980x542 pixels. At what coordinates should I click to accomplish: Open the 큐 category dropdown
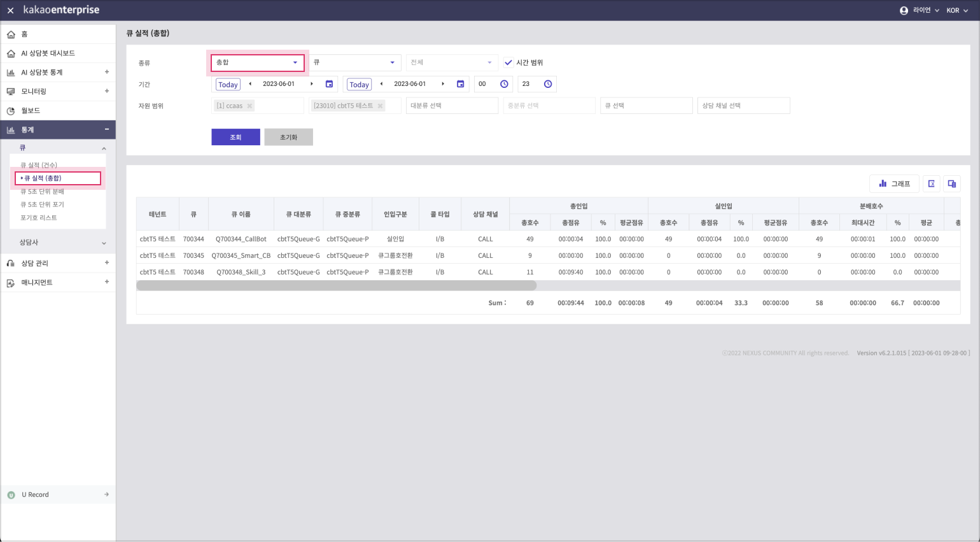tap(354, 62)
